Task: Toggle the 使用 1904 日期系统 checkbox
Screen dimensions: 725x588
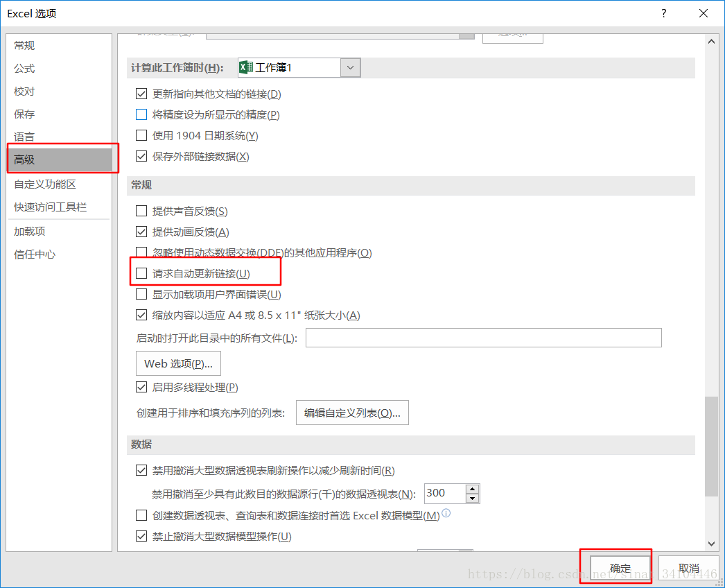Action: point(141,135)
